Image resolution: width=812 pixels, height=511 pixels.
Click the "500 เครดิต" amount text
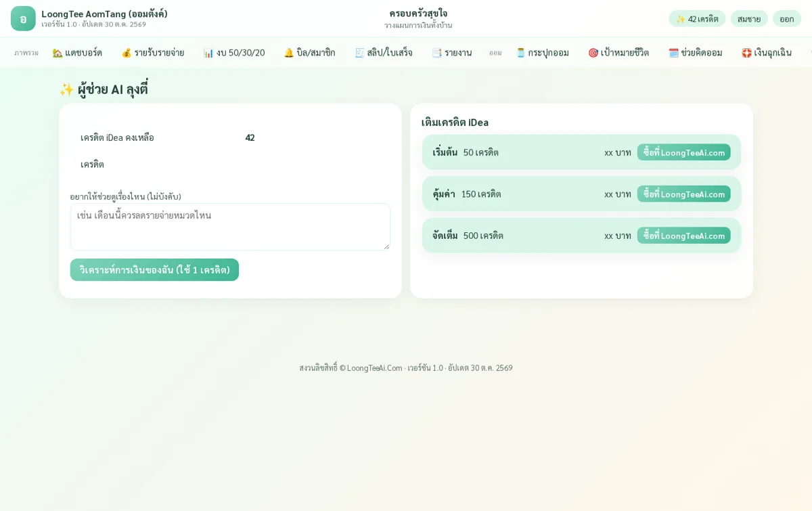point(483,236)
